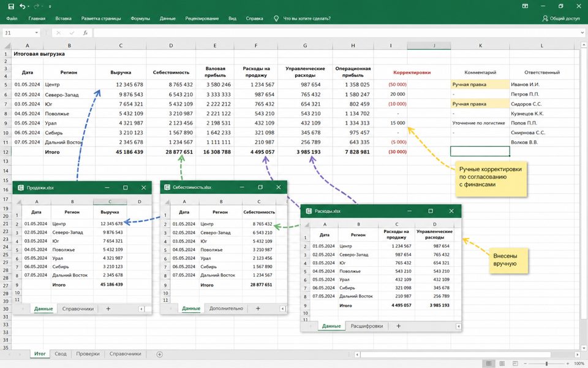Switch to the Разметка страницы ribbon tab
588x368 pixels.
click(101, 18)
